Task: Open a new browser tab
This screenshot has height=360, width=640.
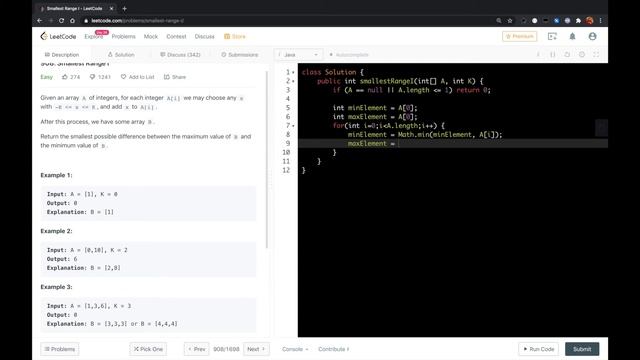Action: pyautogui.click(x=124, y=8)
